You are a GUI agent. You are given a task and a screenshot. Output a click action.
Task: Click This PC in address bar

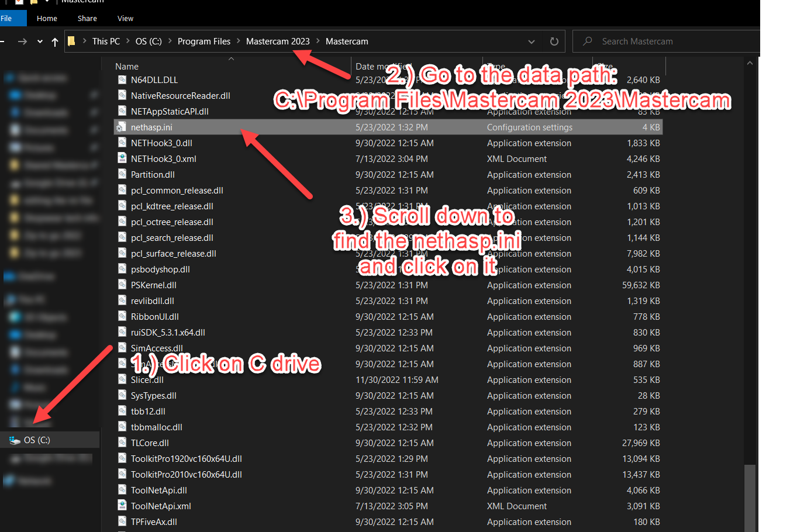click(x=106, y=42)
